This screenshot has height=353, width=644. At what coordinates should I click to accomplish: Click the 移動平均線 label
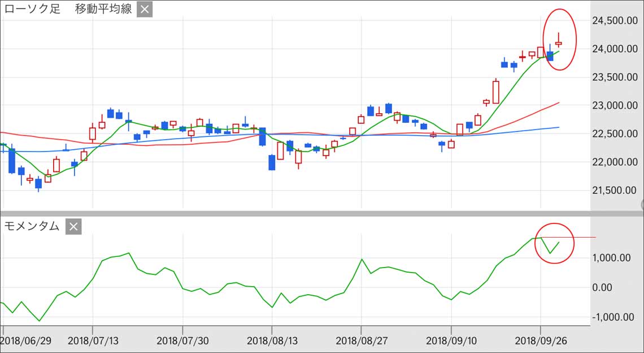[103, 10]
